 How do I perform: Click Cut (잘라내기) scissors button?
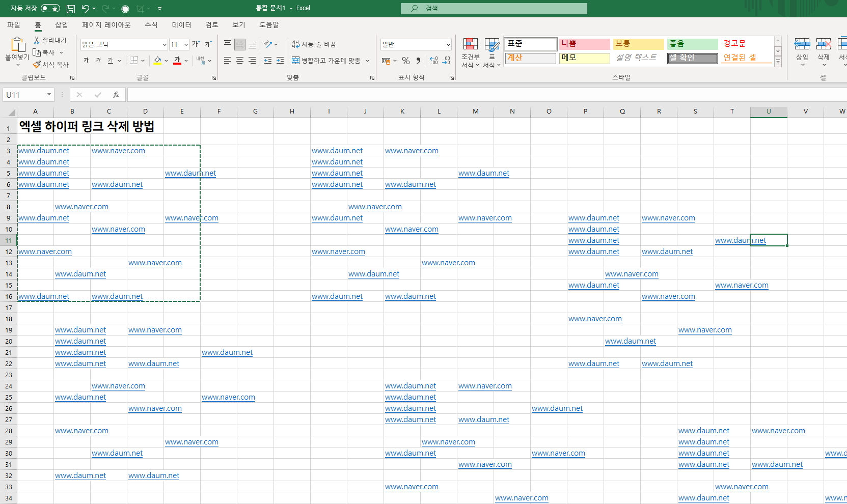[50, 40]
